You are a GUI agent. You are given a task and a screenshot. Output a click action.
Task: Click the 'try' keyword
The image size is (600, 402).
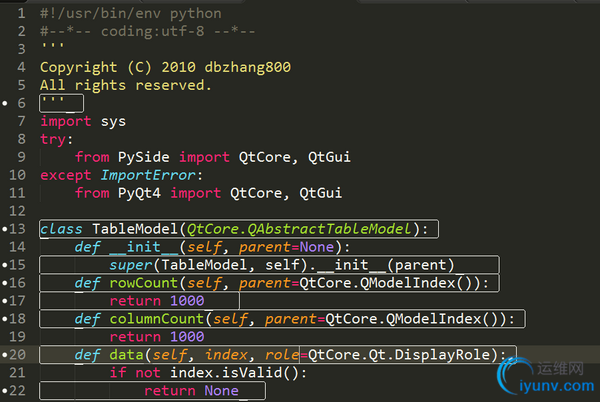click(x=53, y=139)
